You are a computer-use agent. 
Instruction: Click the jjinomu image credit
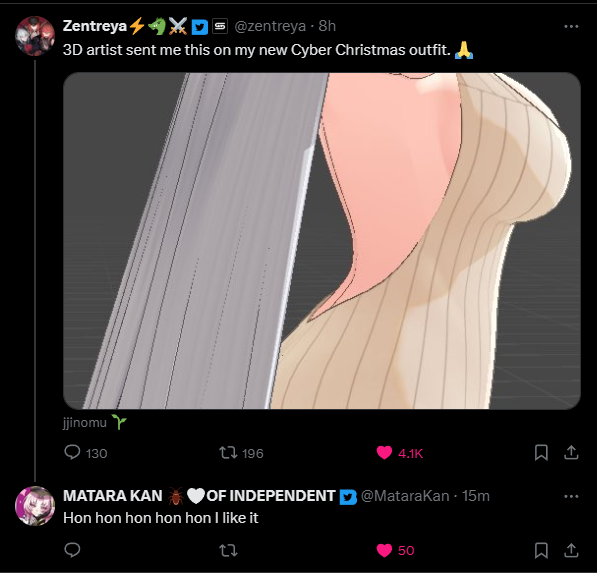tap(85, 423)
